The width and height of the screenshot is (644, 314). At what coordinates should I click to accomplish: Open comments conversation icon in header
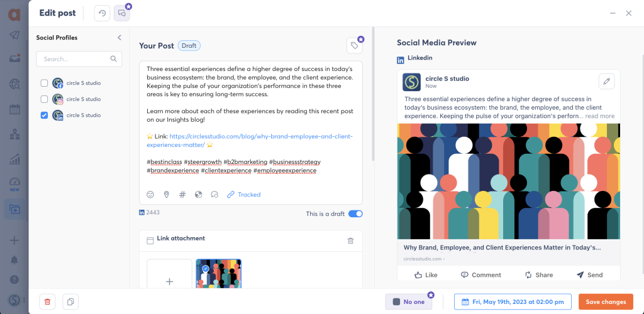(x=122, y=13)
